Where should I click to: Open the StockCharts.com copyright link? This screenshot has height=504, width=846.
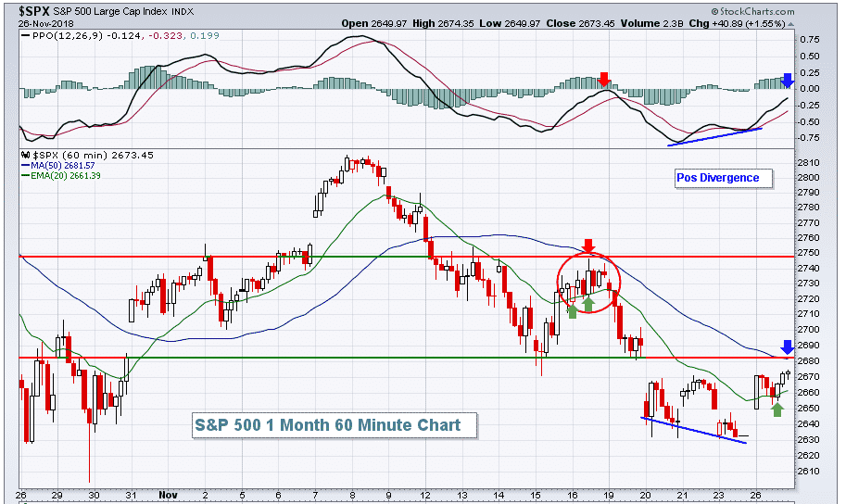click(x=752, y=11)
